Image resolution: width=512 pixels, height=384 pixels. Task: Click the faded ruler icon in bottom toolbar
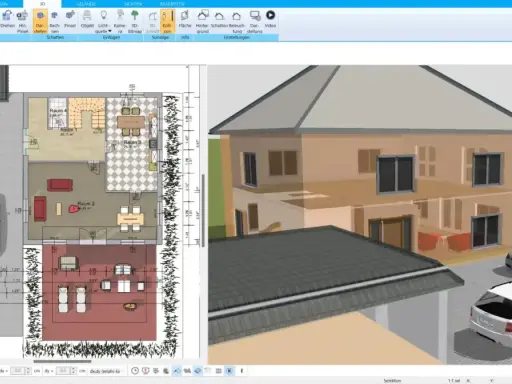208,371
